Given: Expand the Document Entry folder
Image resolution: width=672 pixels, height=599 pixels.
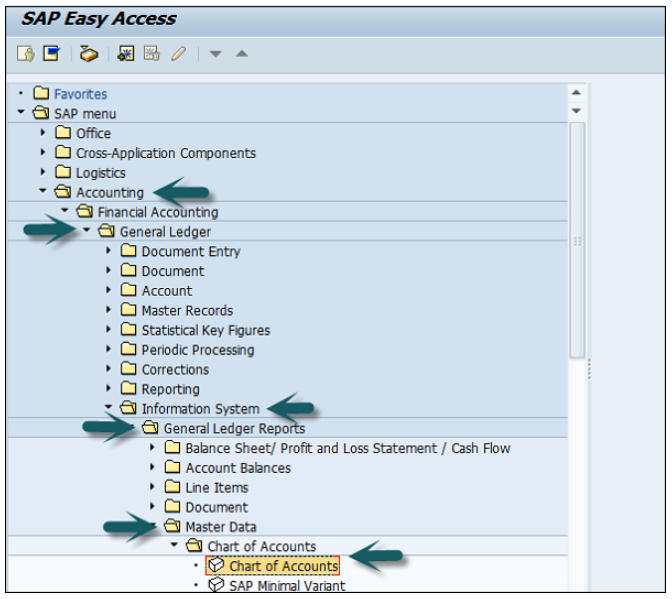Looking at the screenshot, I should pos(109,251).
